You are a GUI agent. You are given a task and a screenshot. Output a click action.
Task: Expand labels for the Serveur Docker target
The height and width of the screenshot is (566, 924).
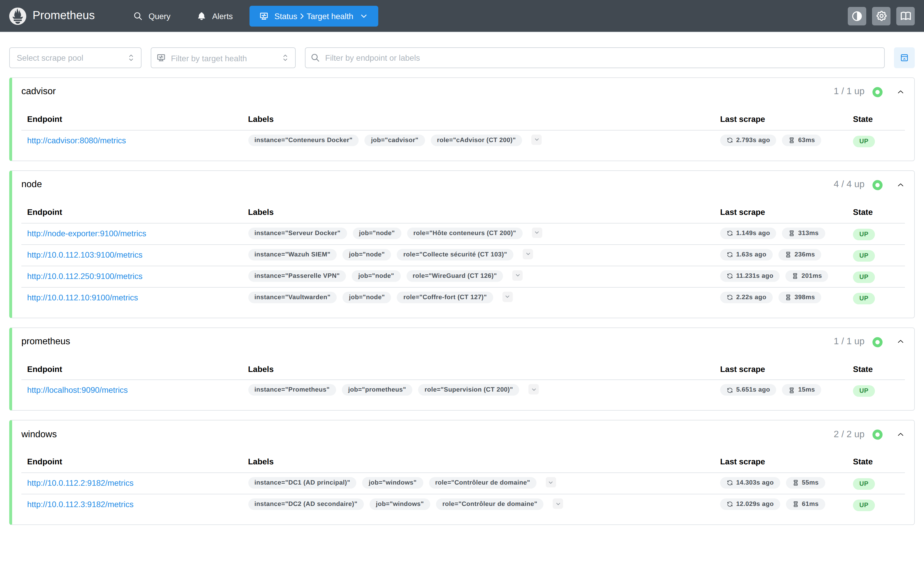coord(536,233)
